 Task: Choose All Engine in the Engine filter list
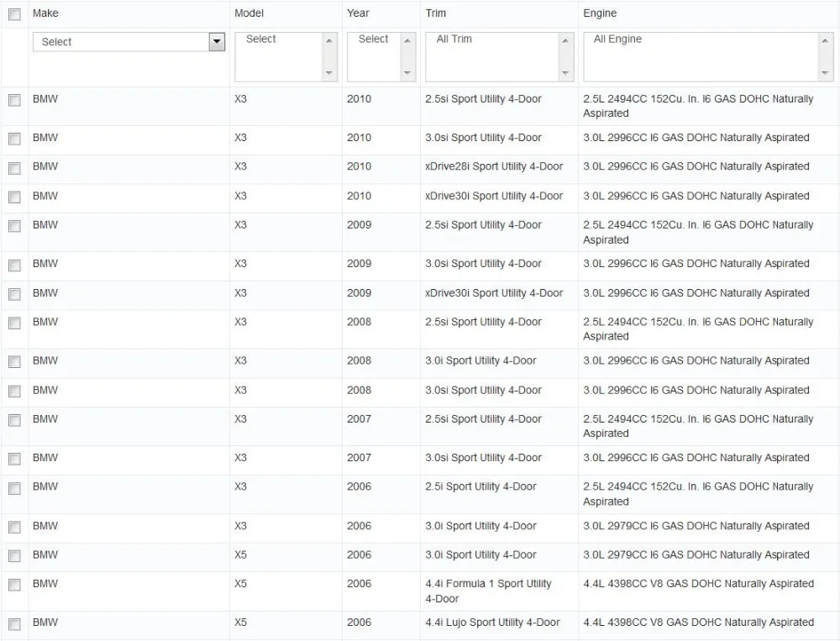click(617, 39)
